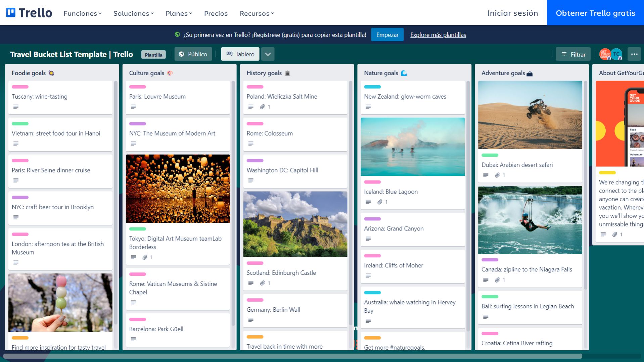
Task: Click description icon on Arizona Grand Canyon card
Action: coord(368,239)
